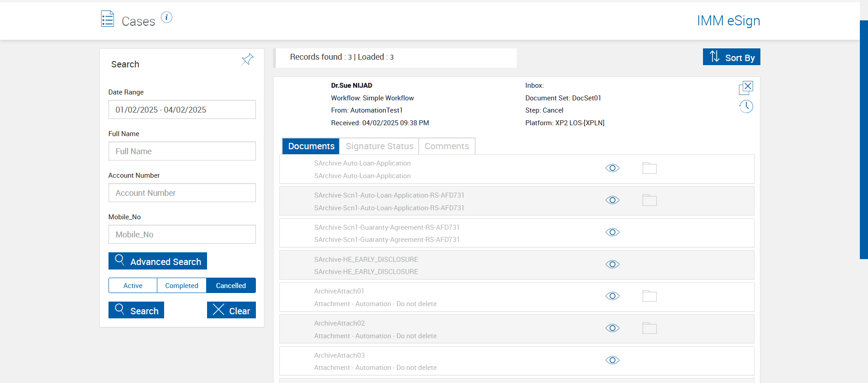Focus the Mobile_No input
The image size is (868, 383).
pyautogui.click(x=182, y=234)
